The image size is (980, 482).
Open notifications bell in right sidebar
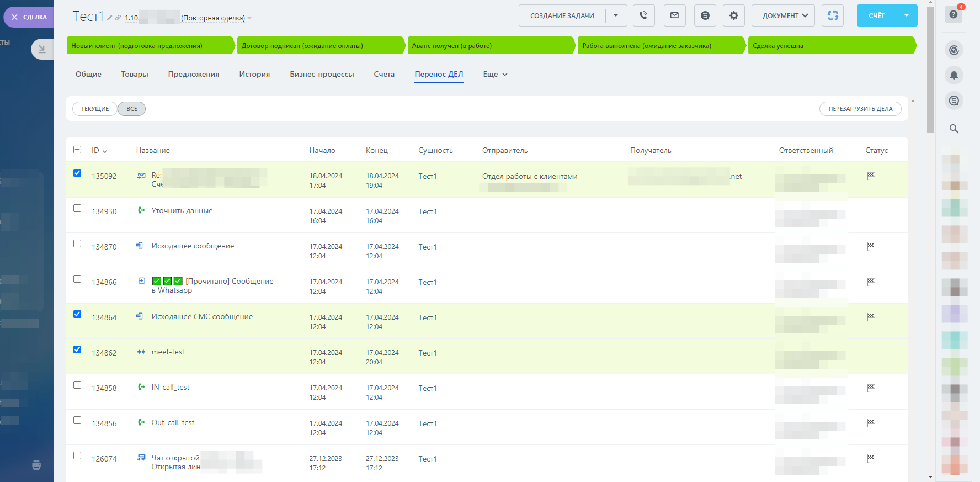pos(954,75)
